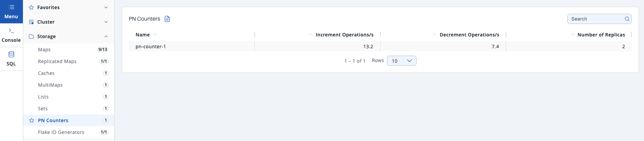
Task: Open the SQL database icon
Action: [11, 54]
